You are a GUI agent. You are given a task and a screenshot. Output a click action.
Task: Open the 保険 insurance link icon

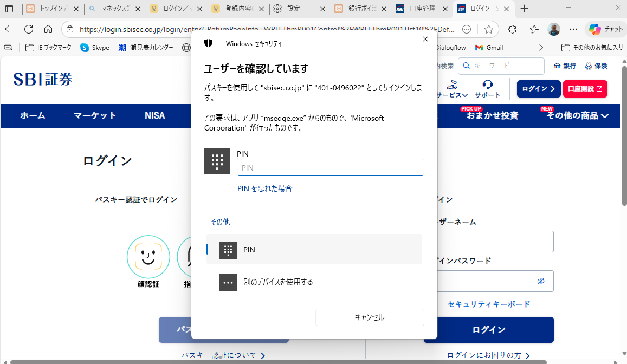pyautogui.click(x=589, y=66)
